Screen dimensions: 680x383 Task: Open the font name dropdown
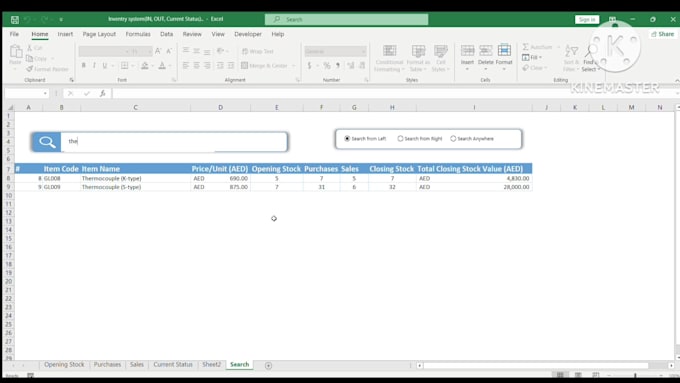127,52
